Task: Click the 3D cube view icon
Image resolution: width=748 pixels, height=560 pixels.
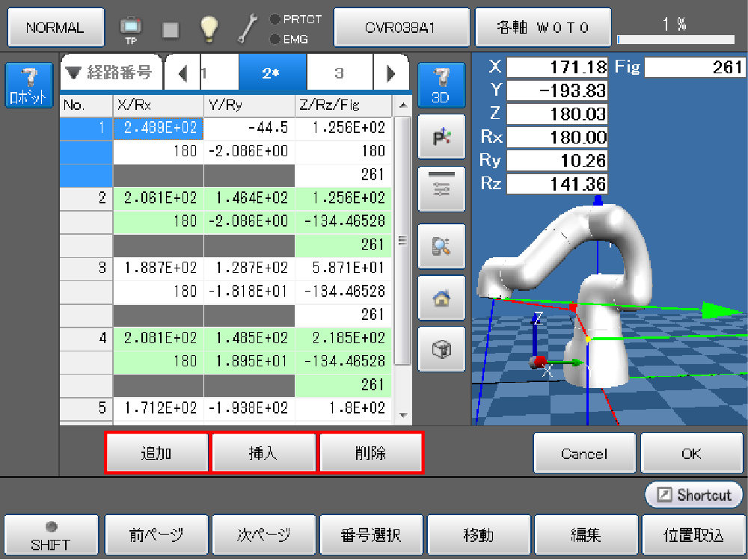Action: [x=441, y=349]
